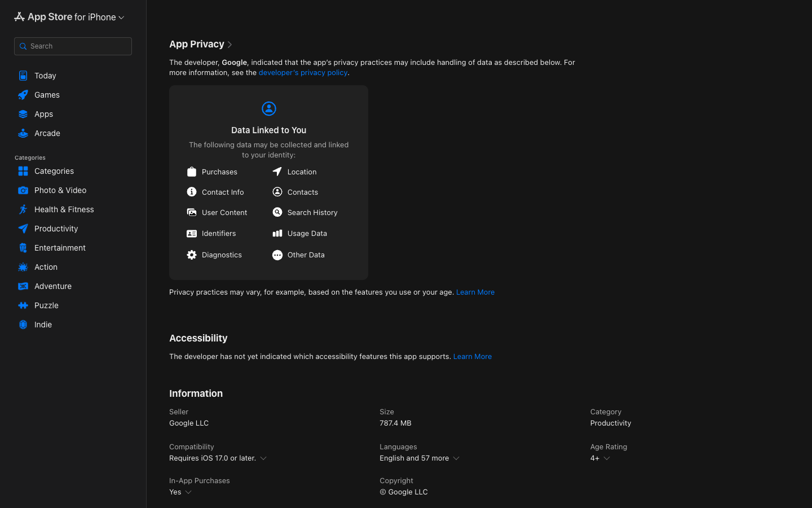
Task: Click the User Content photos icon
Action: [x=192, y=212]
